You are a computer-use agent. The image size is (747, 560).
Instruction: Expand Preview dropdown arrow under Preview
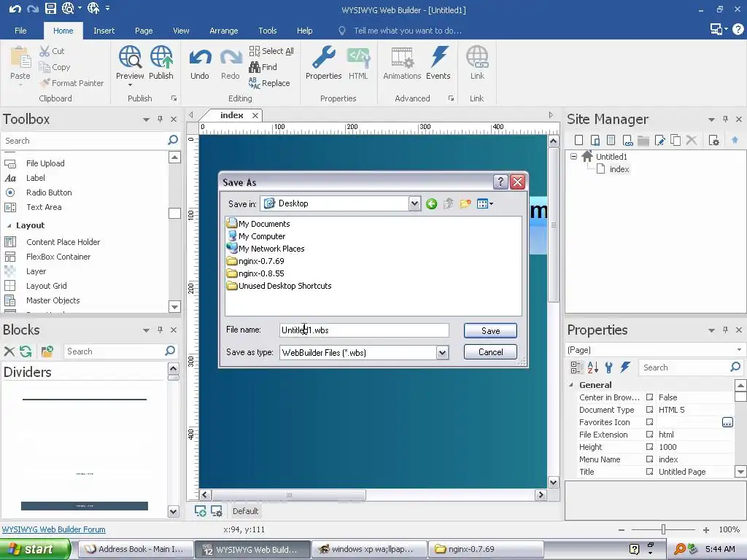tap(130, 85)
